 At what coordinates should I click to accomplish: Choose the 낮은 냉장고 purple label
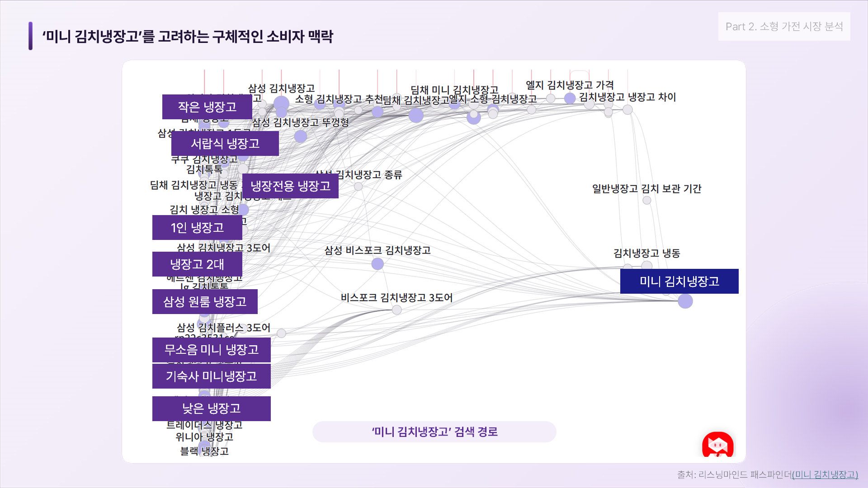212,408
